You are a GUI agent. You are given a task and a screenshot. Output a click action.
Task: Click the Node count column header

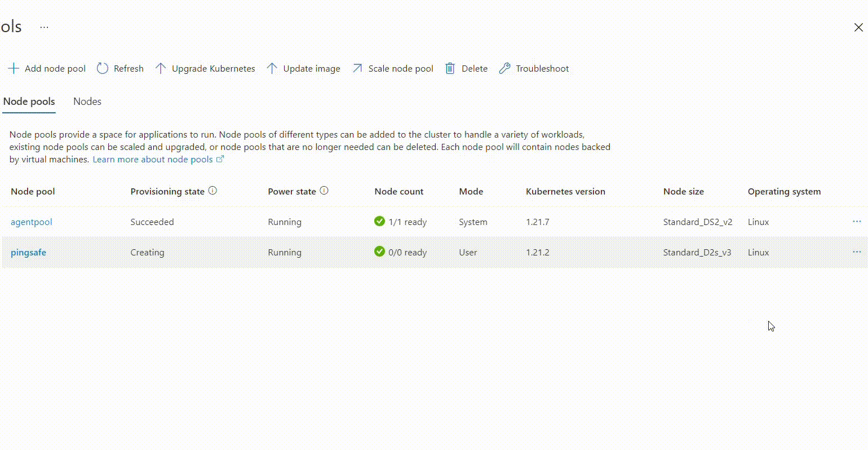click(x=398, y=192)
